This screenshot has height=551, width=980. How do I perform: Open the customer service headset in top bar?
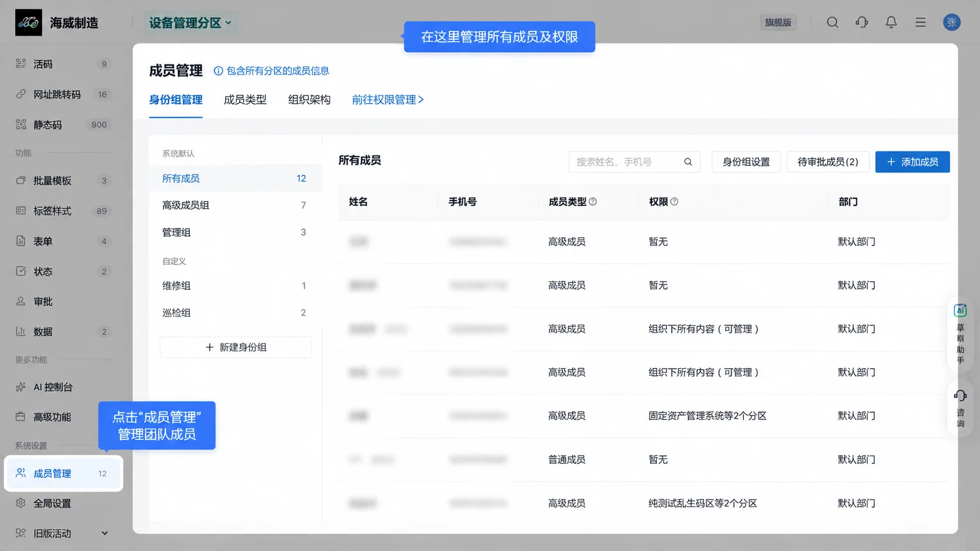coord(862,22)
